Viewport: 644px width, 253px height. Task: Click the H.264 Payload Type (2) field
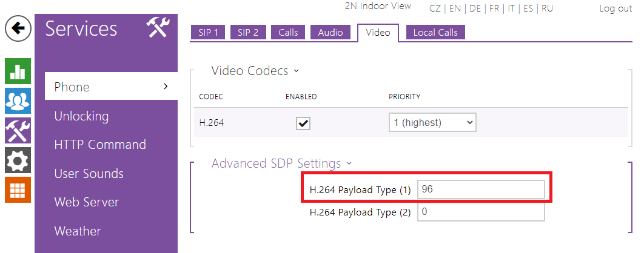coord(481,212)
